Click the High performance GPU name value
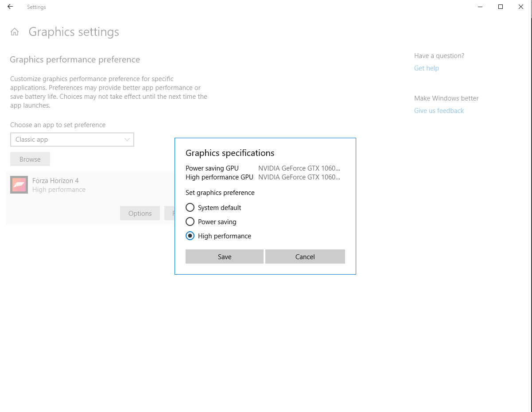Image resolution: width=532 pixels, height=412 pixels. pyautogui.click(x=299, y=177)
